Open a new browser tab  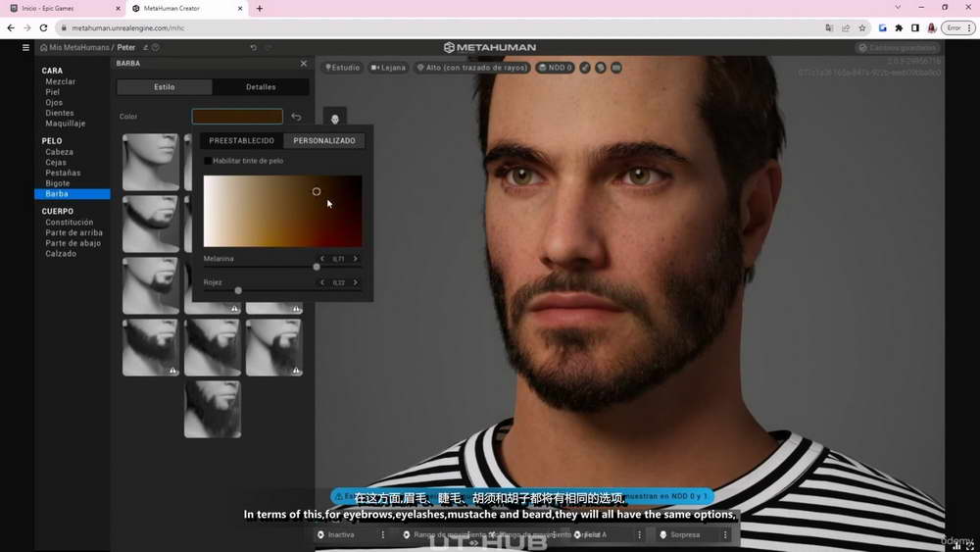pos(260,9)
